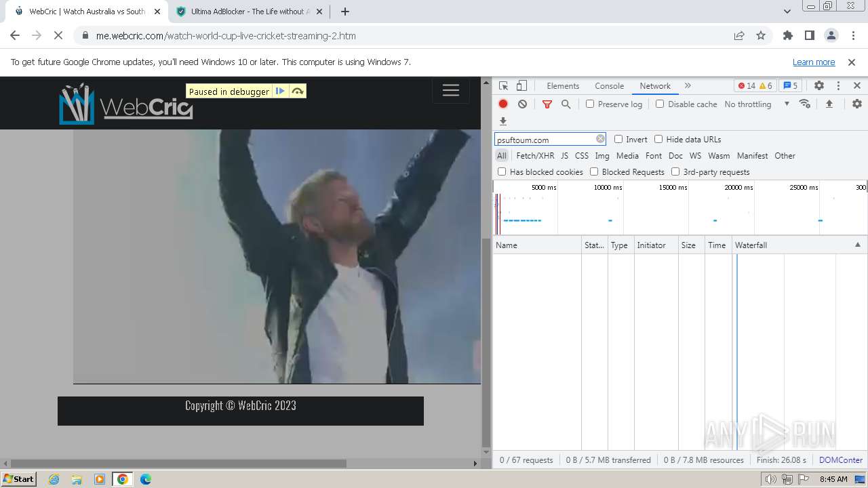Open DevTools main settings gear
This screenshot has width=868, height=488.
(x=819, y=86)
